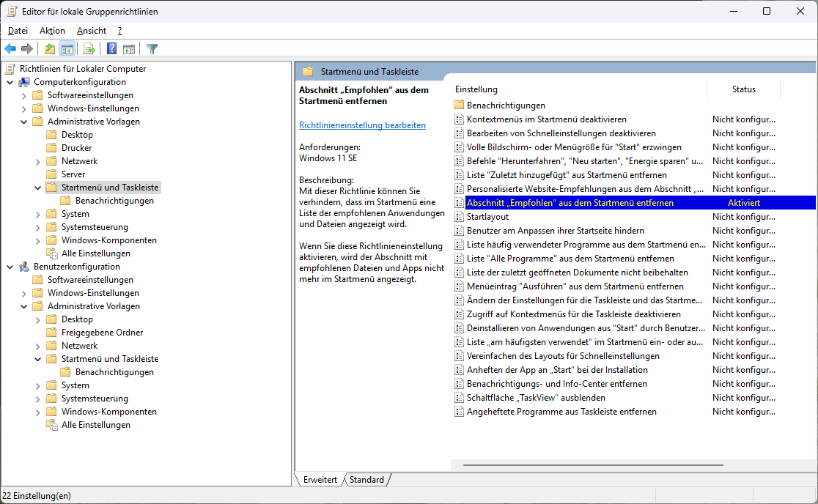The height and width of the screenshot is (504, 818).
Task: Toggle the Show/Hide console tree icon
Action: click(67, 49)
